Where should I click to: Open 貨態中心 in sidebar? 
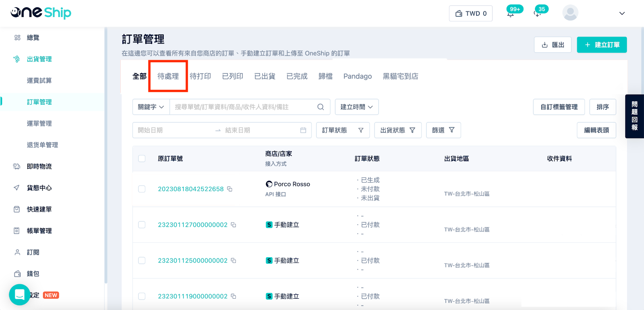click(x=39, y=188)
